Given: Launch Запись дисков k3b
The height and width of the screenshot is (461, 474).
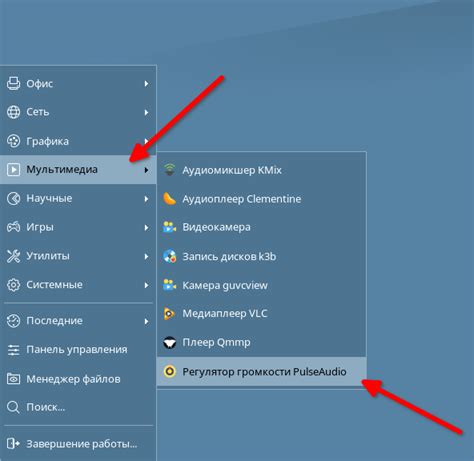Looking at the screenshot, I should click(262, 256).
